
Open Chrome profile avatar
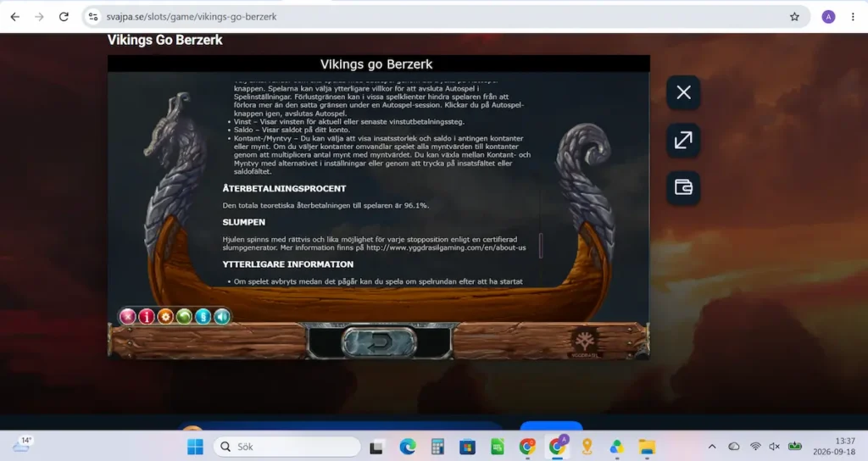(x=828, y=17)
